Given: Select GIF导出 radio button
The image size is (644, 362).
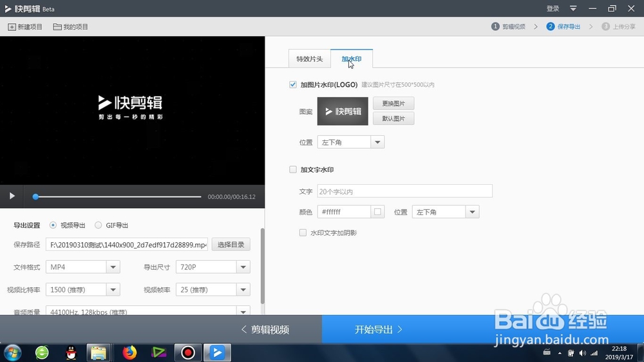Looking at the screenshot, I should click(x=98, y=225).
